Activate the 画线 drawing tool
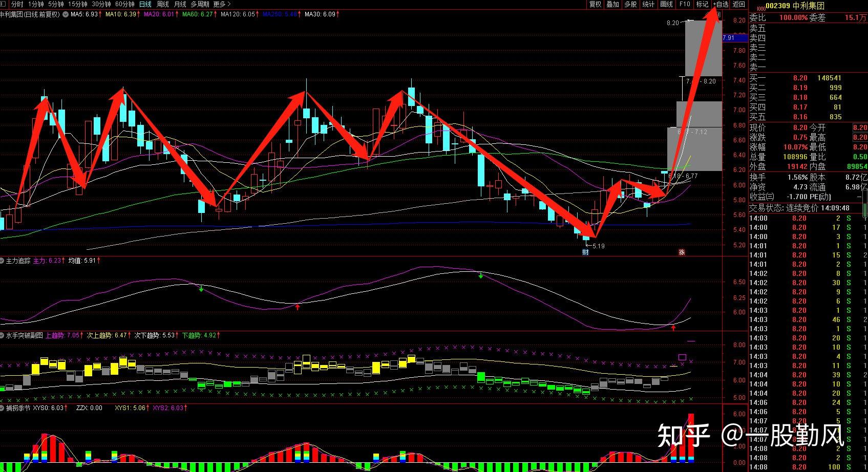 click(x=667, y=4)
